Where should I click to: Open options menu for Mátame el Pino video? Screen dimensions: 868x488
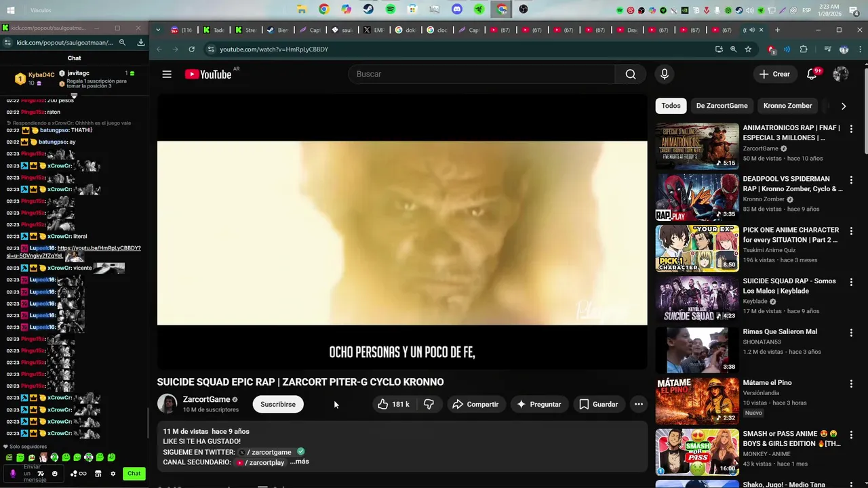(x=851, y=384)
